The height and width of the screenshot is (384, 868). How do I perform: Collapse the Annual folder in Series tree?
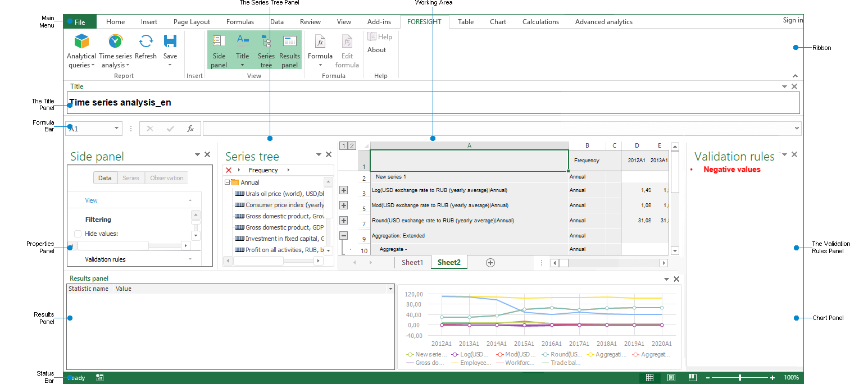[228, 182]
